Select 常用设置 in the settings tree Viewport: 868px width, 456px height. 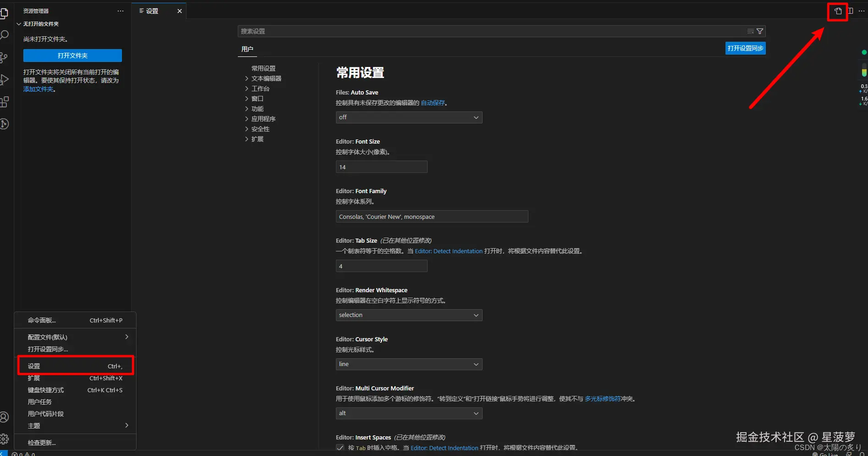[x=264, y=68]
